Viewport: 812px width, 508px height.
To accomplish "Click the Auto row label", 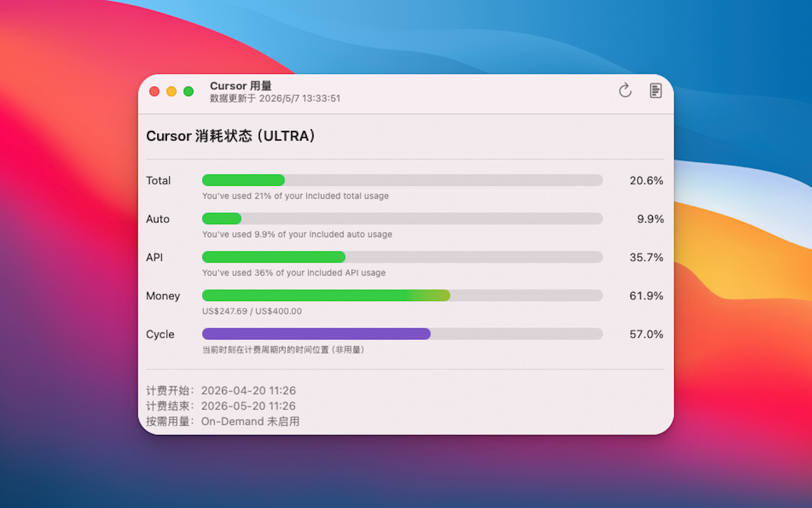I will click(158, 219).
